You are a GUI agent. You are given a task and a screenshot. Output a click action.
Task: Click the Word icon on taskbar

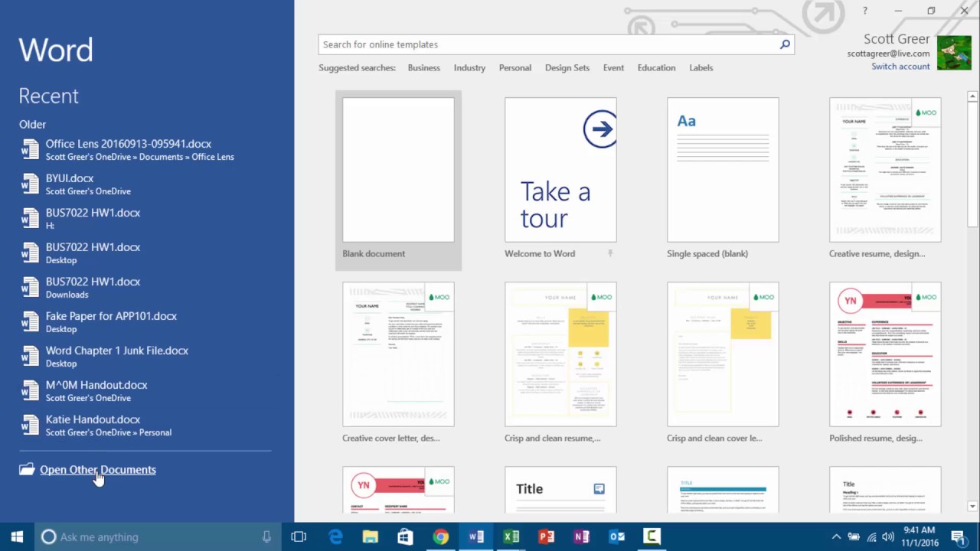[x=476, y=536]
